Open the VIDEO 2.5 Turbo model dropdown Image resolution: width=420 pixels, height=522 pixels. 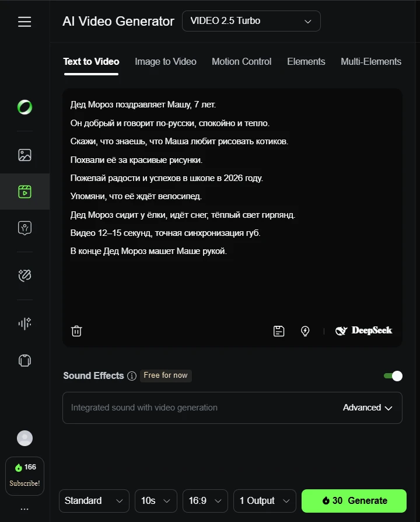(251, 21)
